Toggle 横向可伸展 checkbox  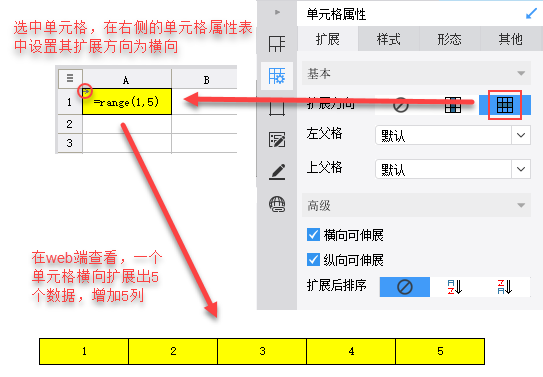tap(313, 235)
